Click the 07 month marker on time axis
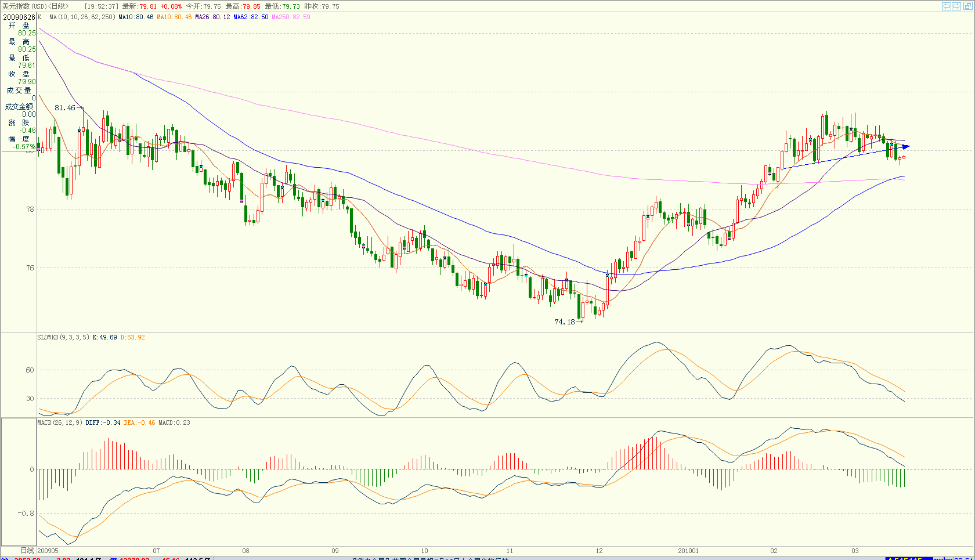The width and height of the screenshot is (975, 560). [x=156, y=551]
